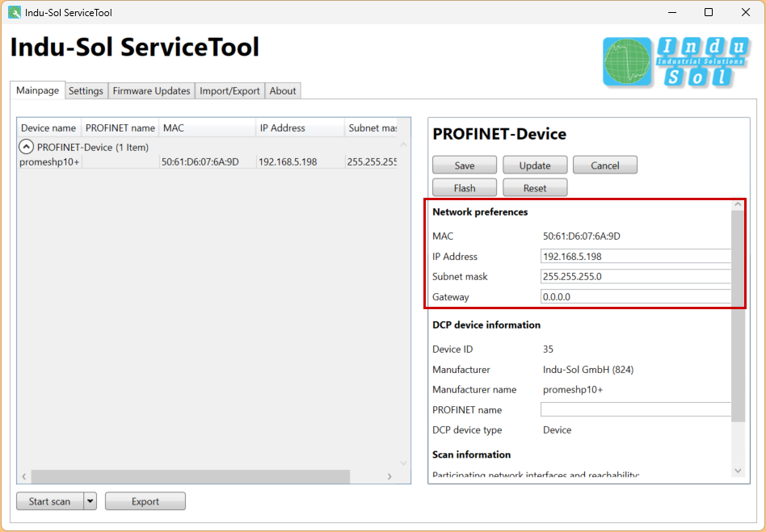Screen dimensions: 766x532
Task: Minimize the ServiceTool window
Action: [672, 12]
